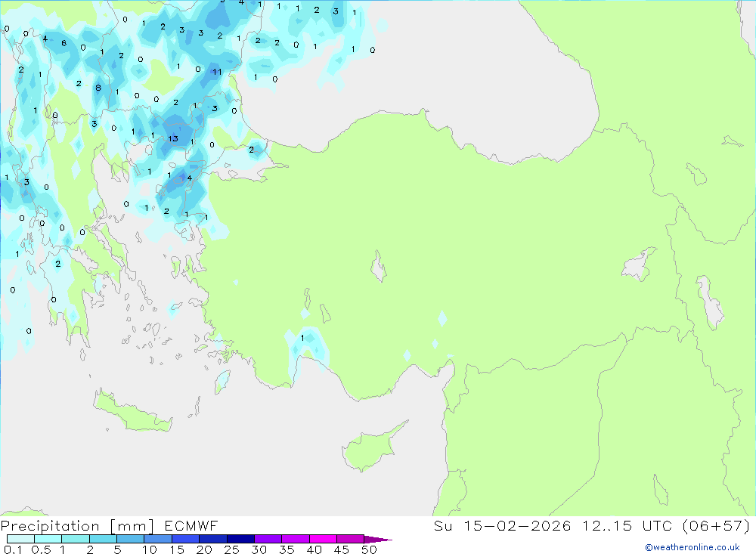Select the 35–40 mm magenta legend swatch

tap(296, 539)
